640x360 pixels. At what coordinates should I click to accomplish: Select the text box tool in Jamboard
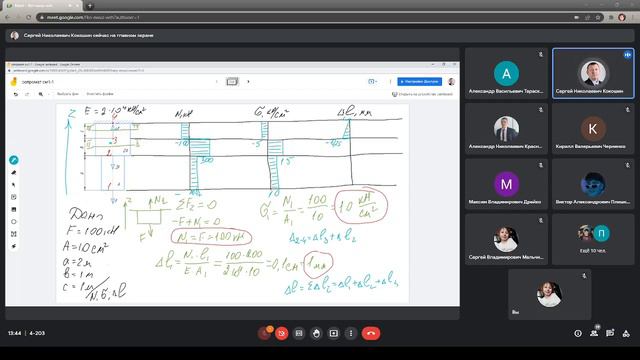click(x=13, y=234)
